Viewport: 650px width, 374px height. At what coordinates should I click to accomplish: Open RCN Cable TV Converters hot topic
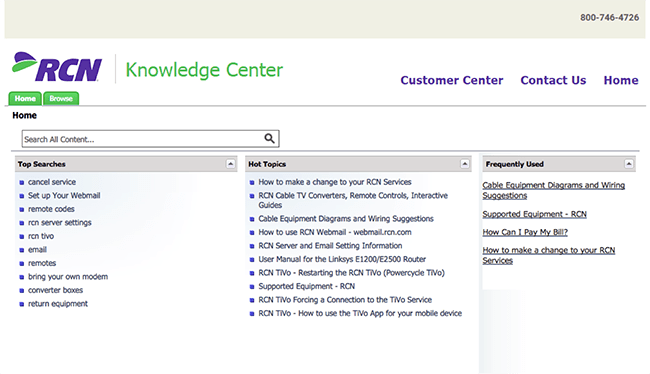coord(353,200)
